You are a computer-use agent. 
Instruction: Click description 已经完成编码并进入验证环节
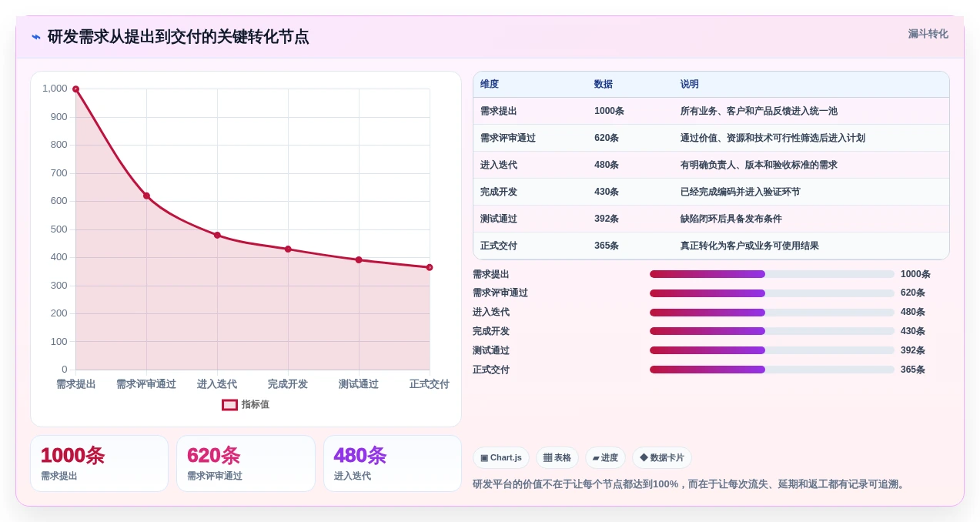click(x=741, y=192)
